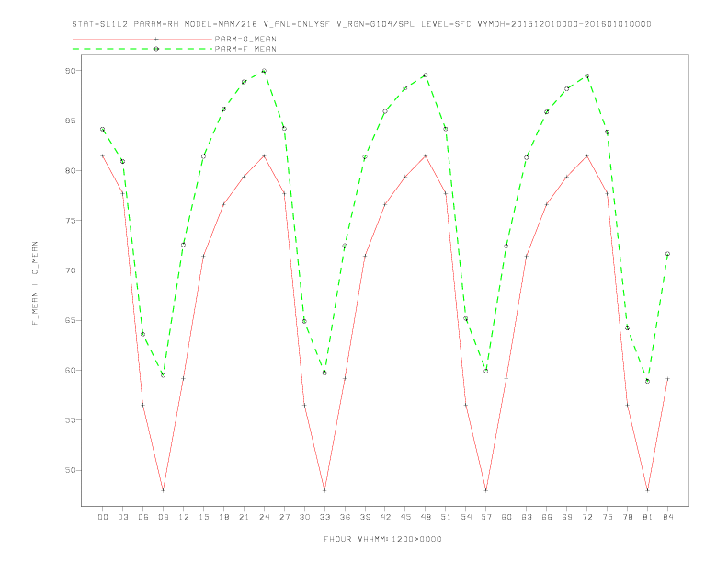Click the y-axis title F_MEAN | O_MEAN

pos(35,283)
